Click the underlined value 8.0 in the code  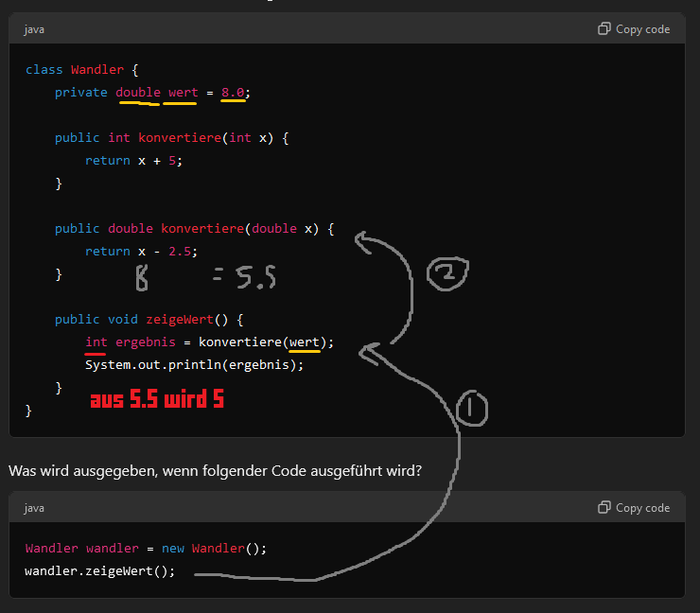pos(233,93)
